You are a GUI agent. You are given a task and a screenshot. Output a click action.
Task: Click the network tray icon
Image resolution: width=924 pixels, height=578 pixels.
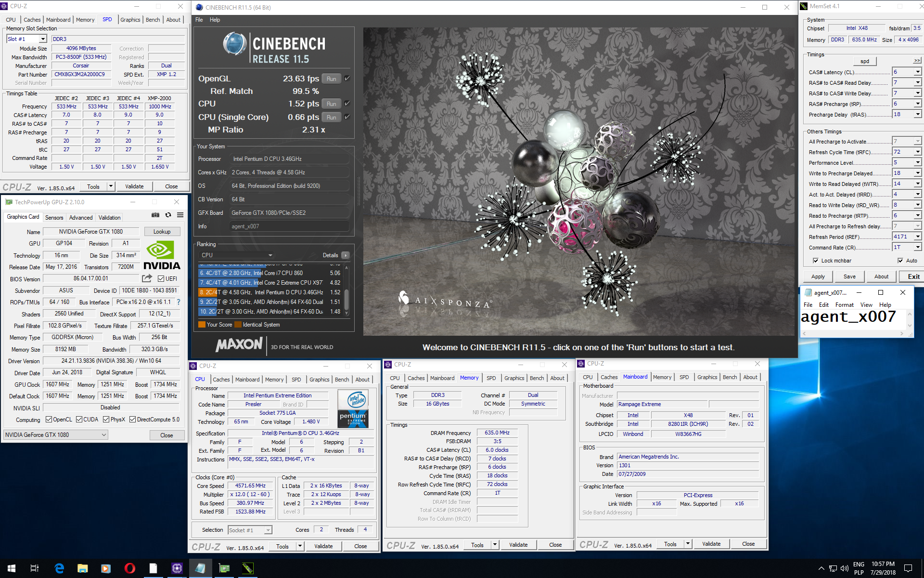pyautogui.click(x=833, y=568)
